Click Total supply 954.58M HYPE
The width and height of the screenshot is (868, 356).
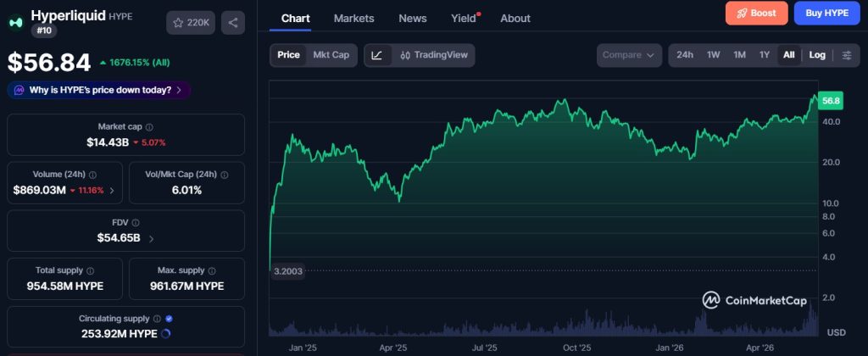(x=64, y=286)
